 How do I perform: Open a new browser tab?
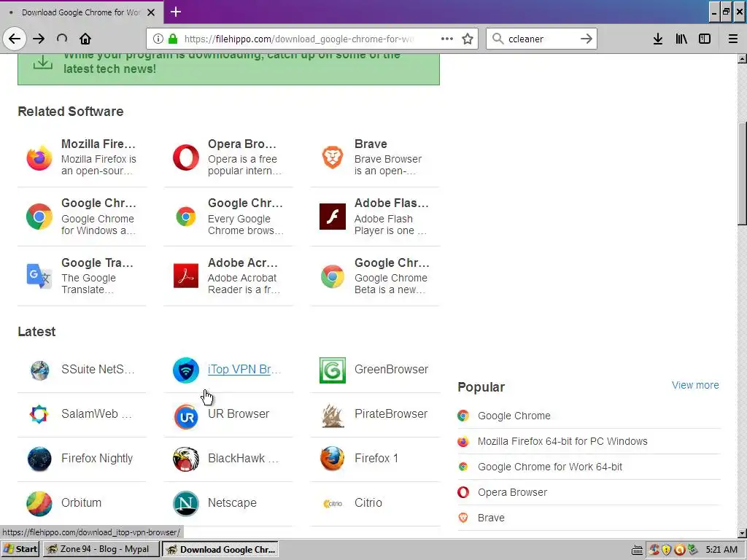(176, 12)
